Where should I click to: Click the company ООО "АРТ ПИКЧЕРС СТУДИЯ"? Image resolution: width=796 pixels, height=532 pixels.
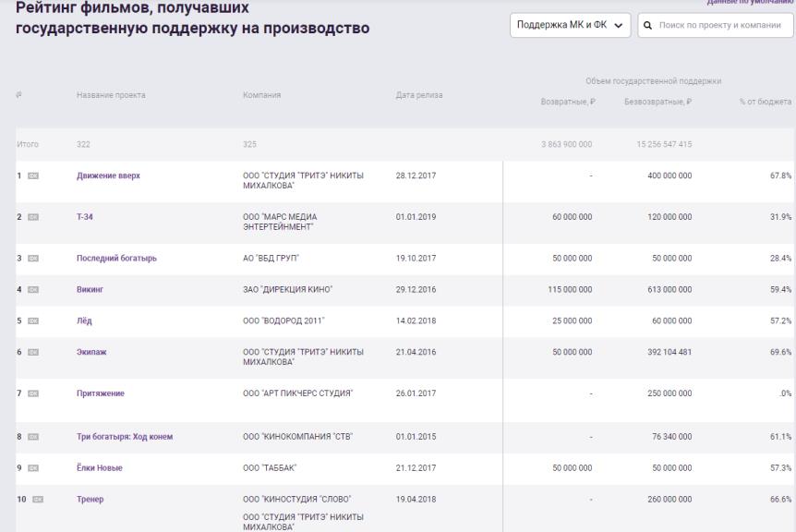[298, 393]
